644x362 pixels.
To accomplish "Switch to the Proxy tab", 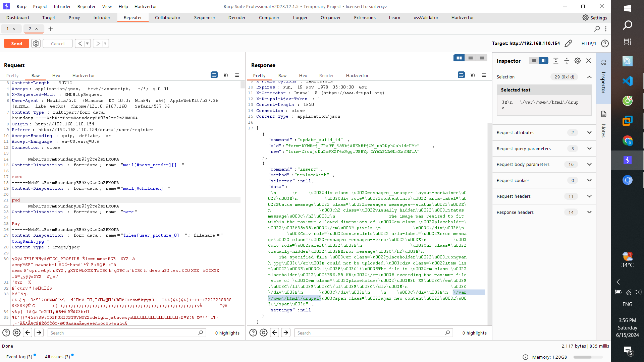I will click(74, 18).
